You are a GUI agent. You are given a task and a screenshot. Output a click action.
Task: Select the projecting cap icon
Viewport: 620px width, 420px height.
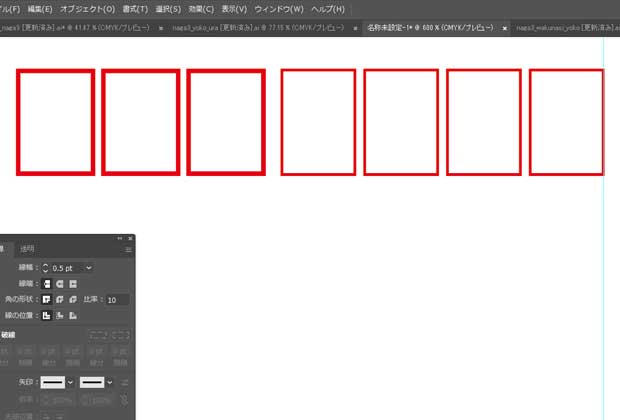click(x=72, y=284)
